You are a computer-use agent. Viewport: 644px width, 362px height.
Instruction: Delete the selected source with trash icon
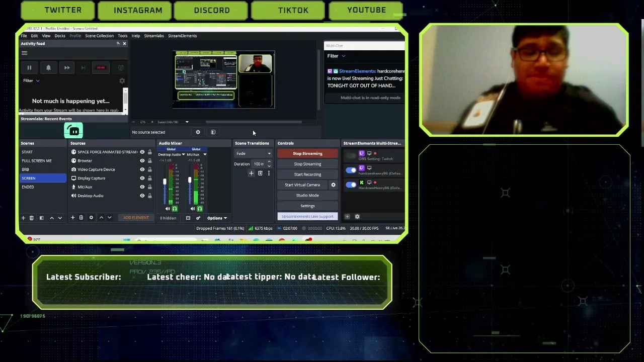click(81, 218)
